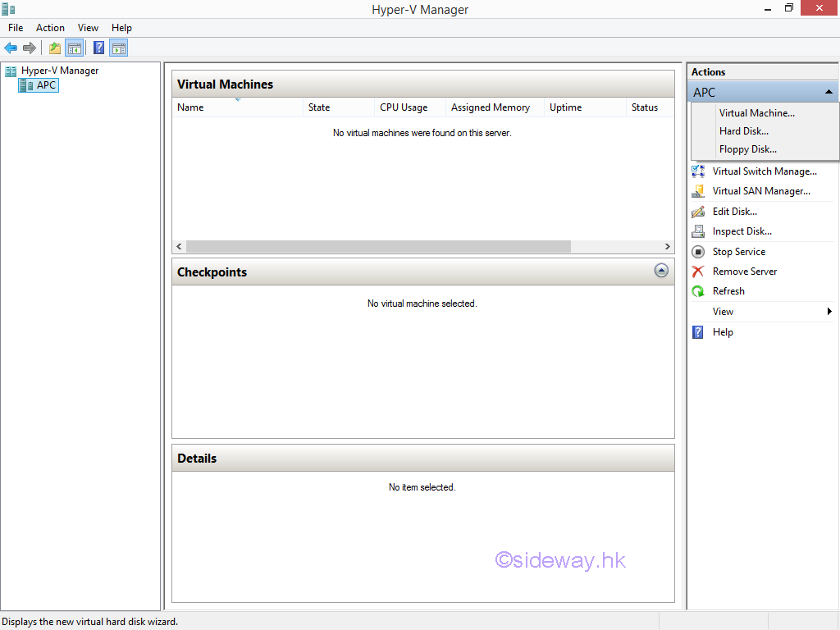Viewport: 840px width, 630px height.
Task: Select the Hyper-V Manager root tree node
Action: pos(59,71)
